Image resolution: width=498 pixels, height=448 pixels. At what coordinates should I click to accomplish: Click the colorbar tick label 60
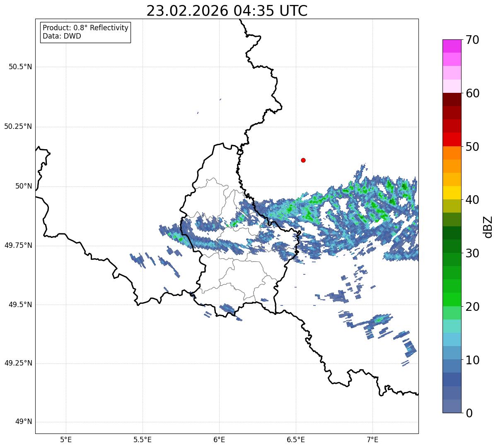tap(472, 93)
